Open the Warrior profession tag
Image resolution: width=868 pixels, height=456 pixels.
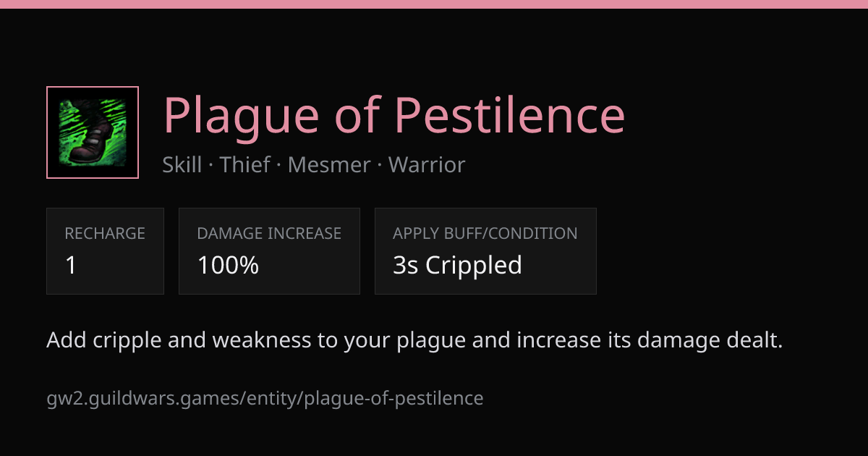427,165
